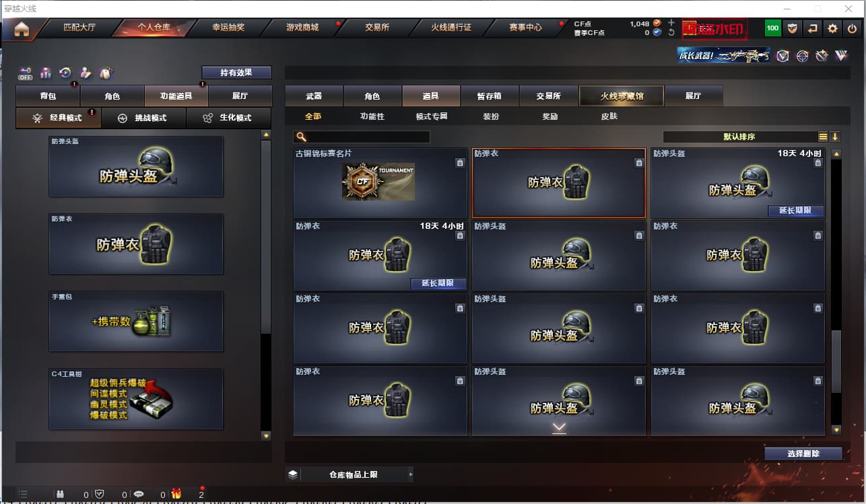The height and width of the screenshot is (504, 866).
Task: Click 延长期限 on the 防弹头盔 item
Action: [x=796, y=211]
